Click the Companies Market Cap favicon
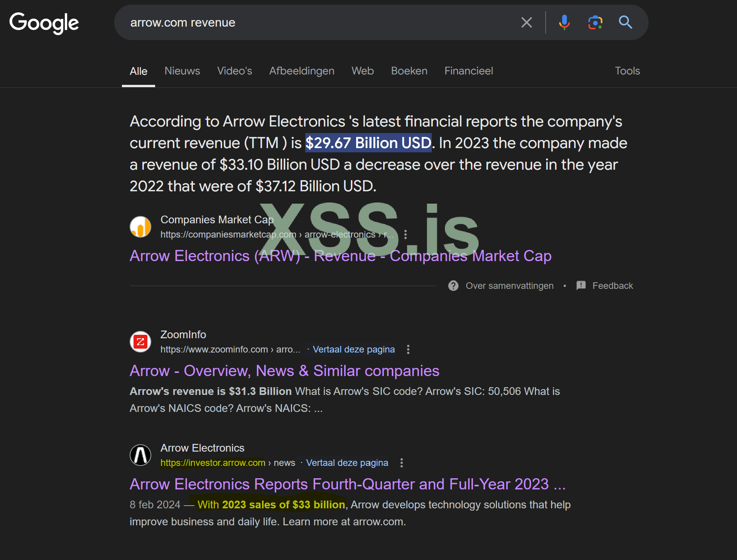 click(140, 227)
